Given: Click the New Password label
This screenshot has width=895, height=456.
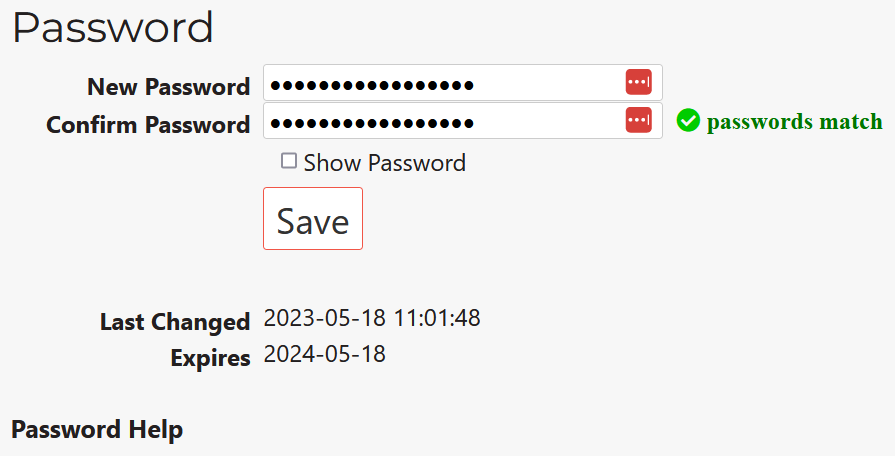Looking at the screenshot, I should (x=168, y=87).
